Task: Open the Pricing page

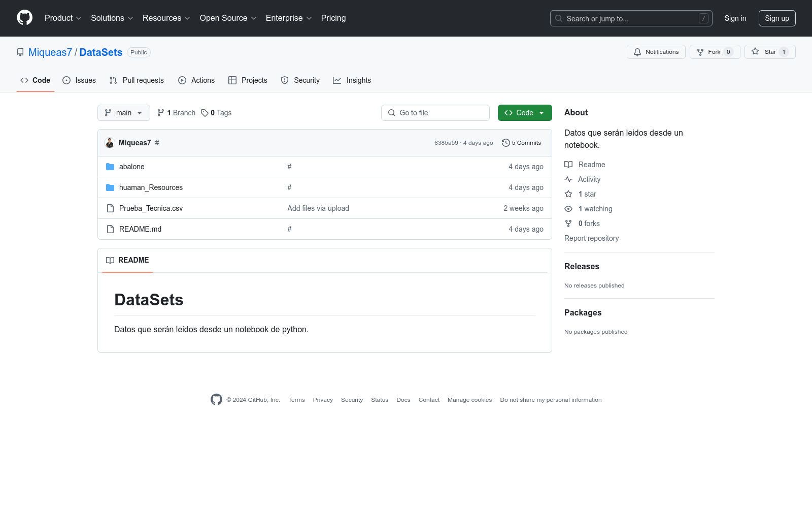Action: click(x=333, y=18)
